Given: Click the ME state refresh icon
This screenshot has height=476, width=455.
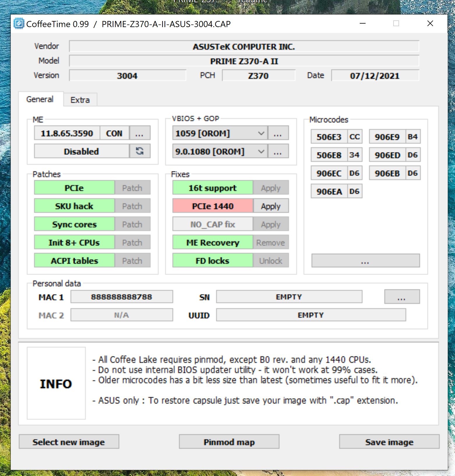Looking at the screenshot, I should [140, 151].
